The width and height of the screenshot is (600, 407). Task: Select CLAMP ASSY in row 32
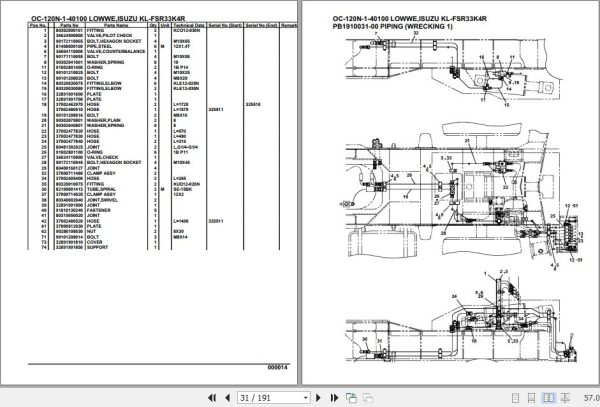101,173
